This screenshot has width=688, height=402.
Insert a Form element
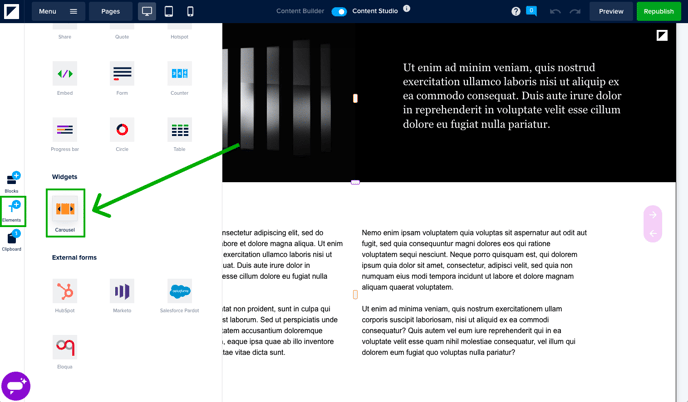coord(122,74)
